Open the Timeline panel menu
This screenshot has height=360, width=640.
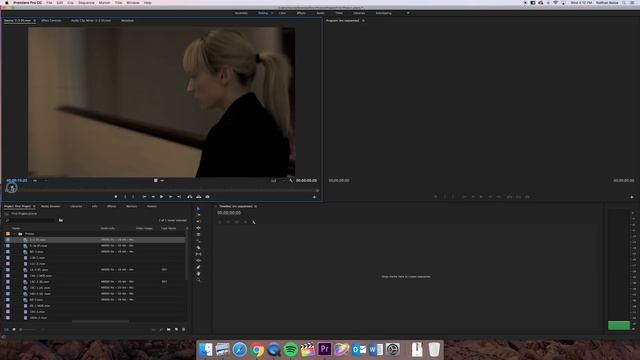tap(256, 206)
